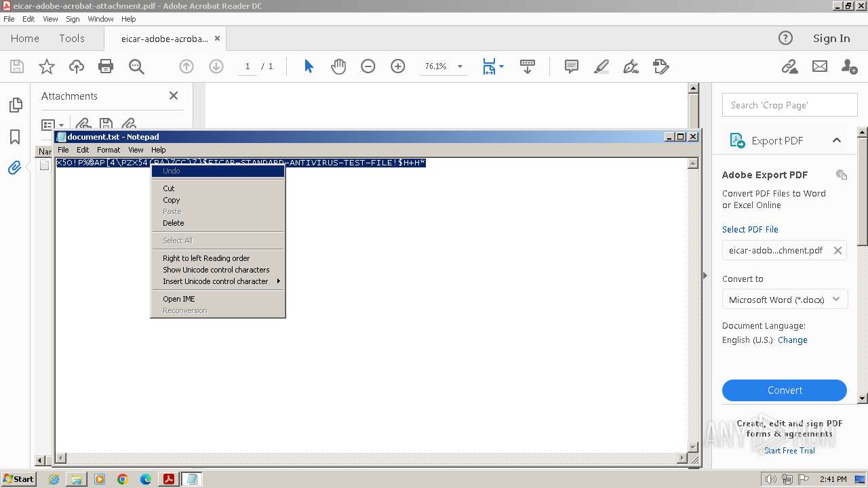The width and height of the screenshot is (868, 488).
Task: Click the blue Convert button
Action: click(x=785, y=390)
